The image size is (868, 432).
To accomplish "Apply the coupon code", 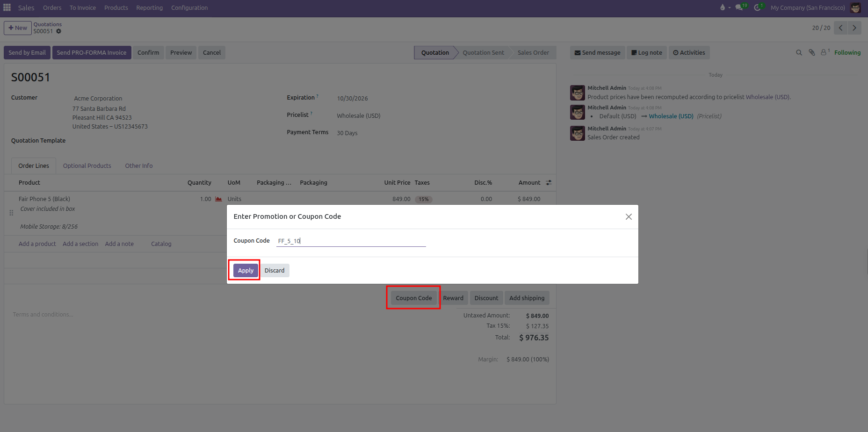I will (246, 271).
